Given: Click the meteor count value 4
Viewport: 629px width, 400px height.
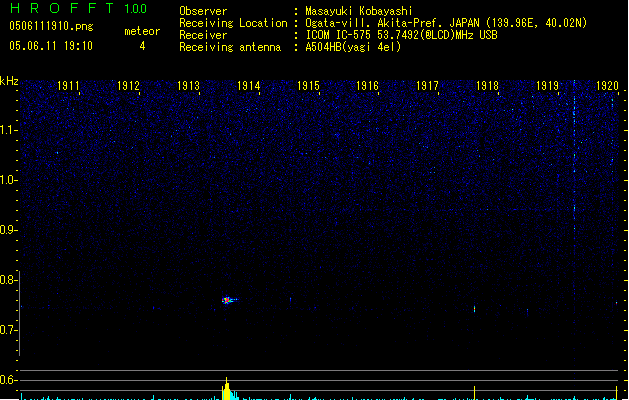Looking at the screenshot, I should (x=142, y=46).
